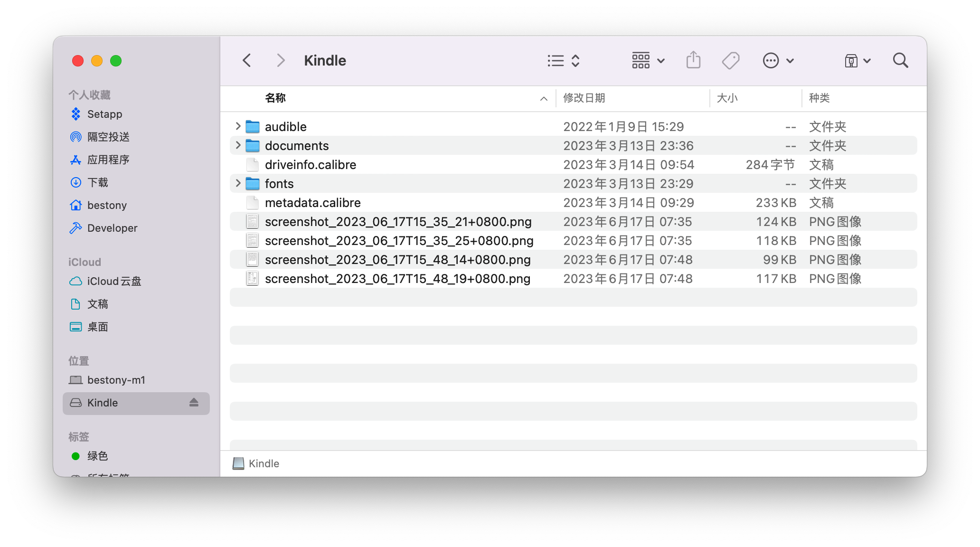This screenshot has height=547, width=980.
Task: Open the more actions ellipsis menu
Action: (x=778, y=60)
